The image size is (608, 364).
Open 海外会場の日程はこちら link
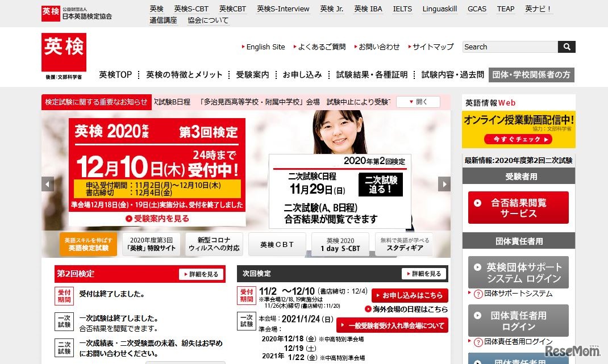coord(410,309)
